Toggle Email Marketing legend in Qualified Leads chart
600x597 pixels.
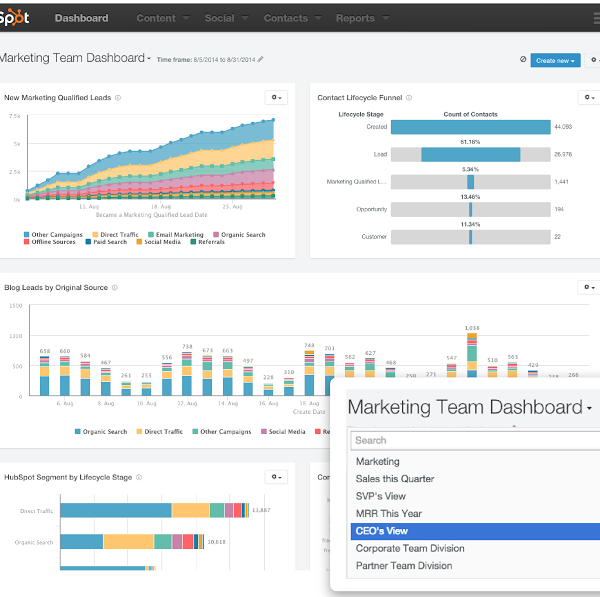pyautogui.click(x=176, y=235)
